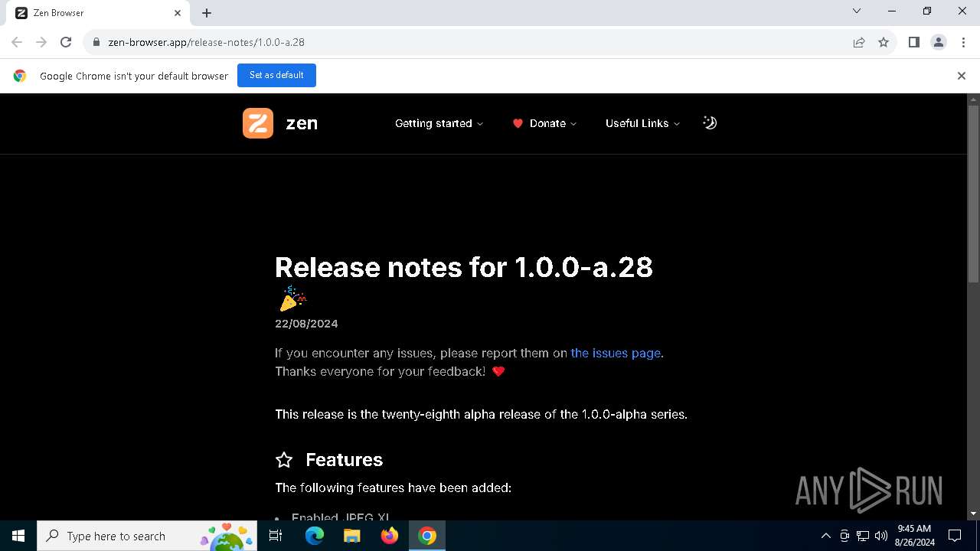Show hidden system tray icons
980x551 pixels.
click(825, 536)
